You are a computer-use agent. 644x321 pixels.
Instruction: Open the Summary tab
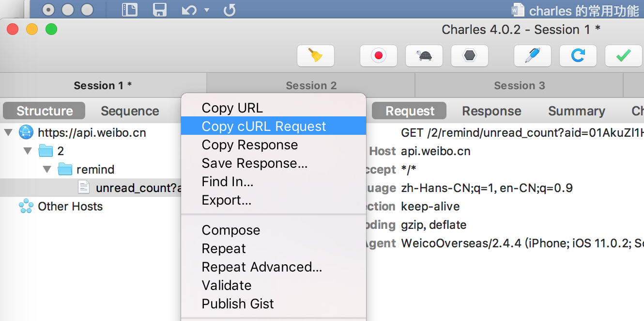tap(576, 111)
